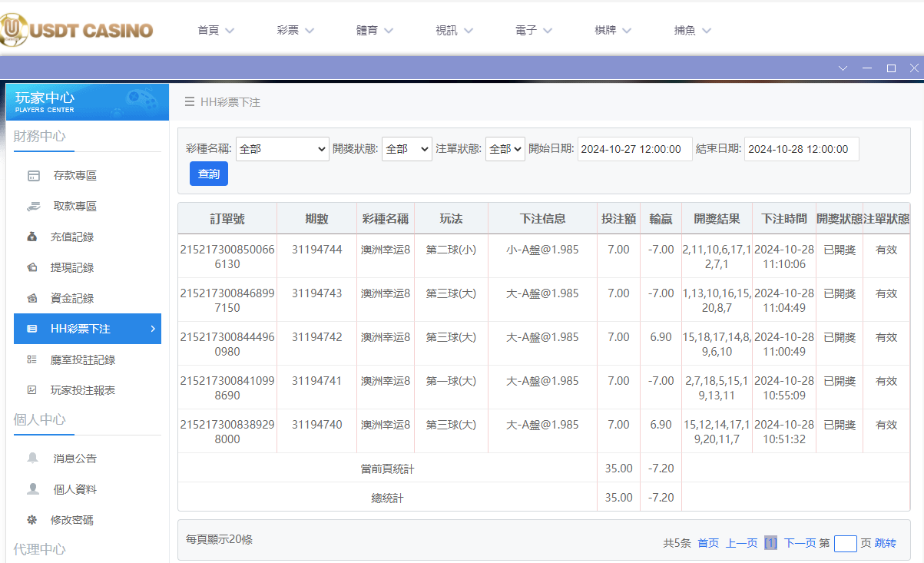
Task: Expand the 開獎狀態 draw status dropdown
Action: point(407,148)
